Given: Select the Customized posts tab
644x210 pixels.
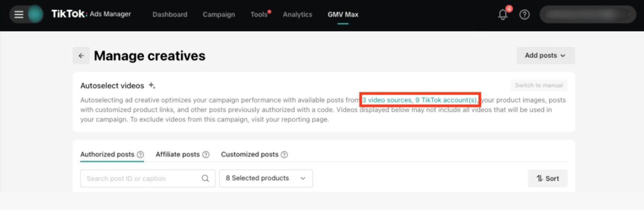Looking at the screenshot, I should (250, 155).
